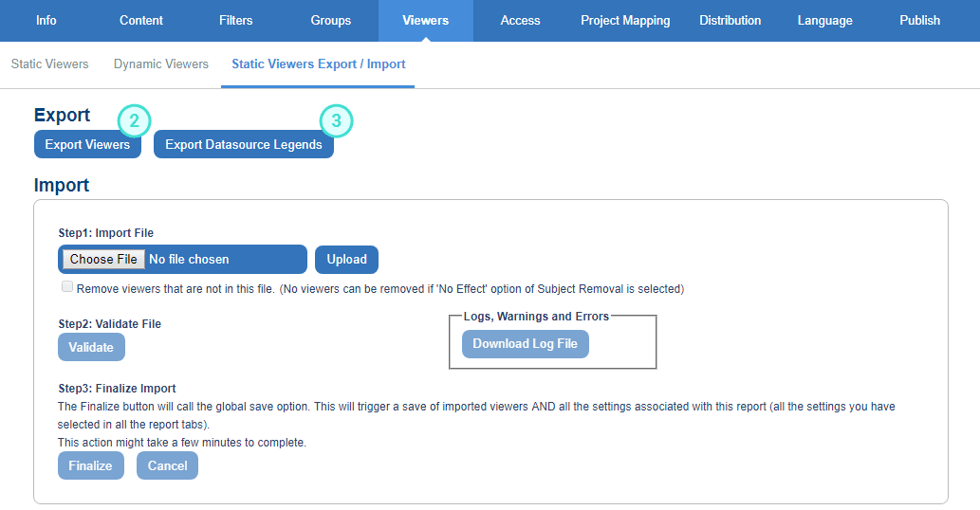Image resolution: width=980 pixels, height=510 pixels.
Task: Cancel the import
Action: coord(168,465)
